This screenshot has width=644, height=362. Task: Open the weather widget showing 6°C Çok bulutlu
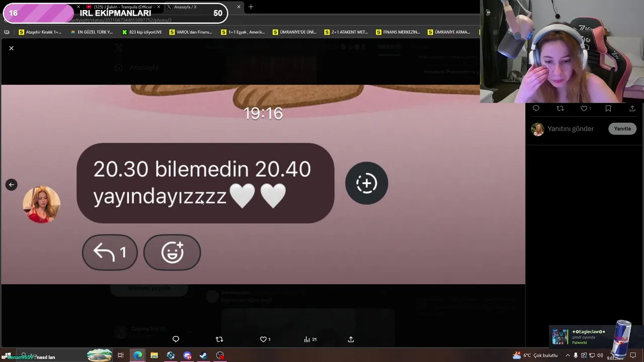535,355
